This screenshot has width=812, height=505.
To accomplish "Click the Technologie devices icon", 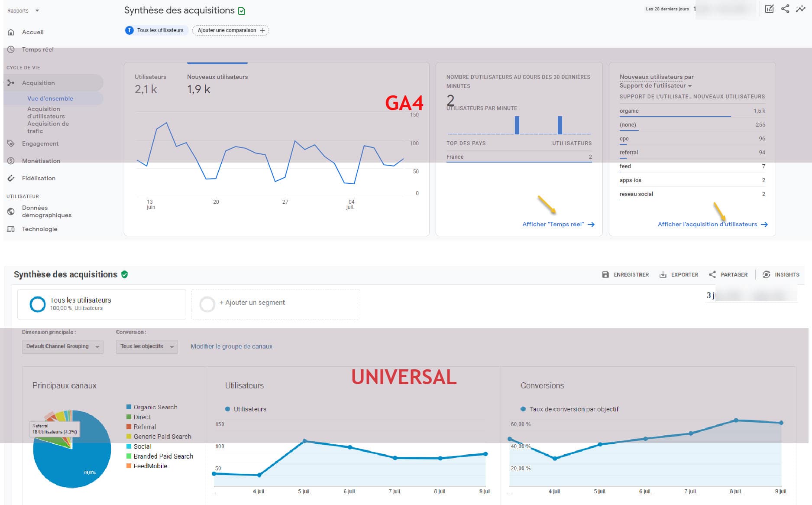I will coord(11,229).
